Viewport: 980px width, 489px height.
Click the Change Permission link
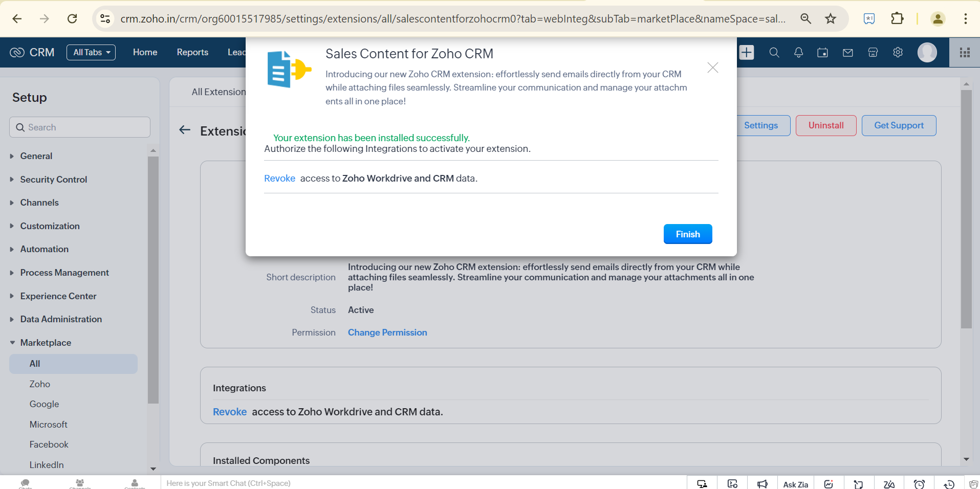click(387, 332)
